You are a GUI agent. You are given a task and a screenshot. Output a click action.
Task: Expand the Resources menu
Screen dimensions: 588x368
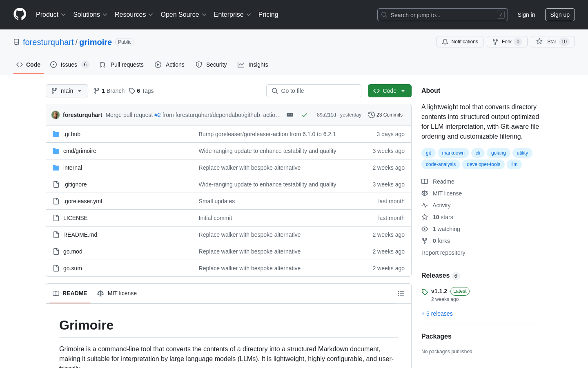(134, 14)
